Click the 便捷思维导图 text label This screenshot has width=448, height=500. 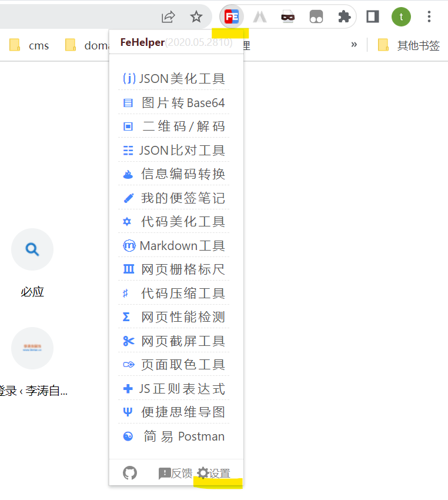tap(183, 412)
